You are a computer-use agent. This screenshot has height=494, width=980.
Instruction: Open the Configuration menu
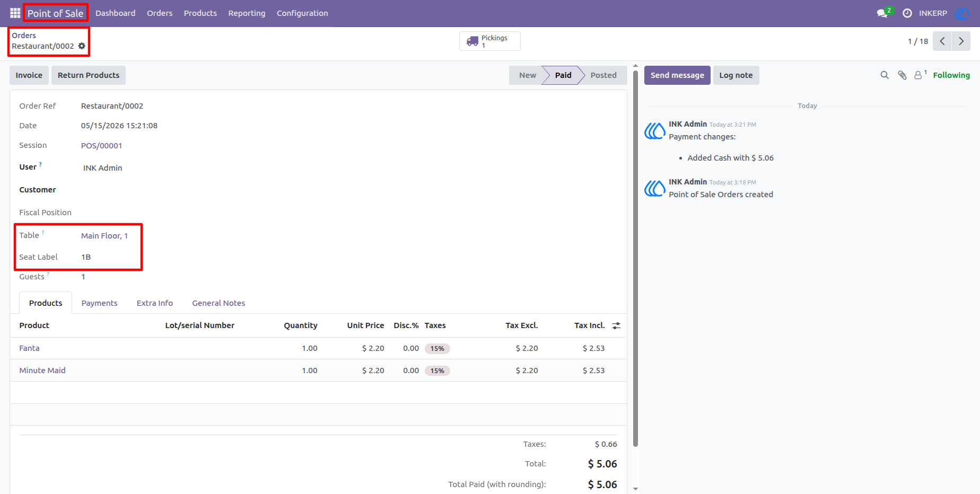click(x=302, y=13)
